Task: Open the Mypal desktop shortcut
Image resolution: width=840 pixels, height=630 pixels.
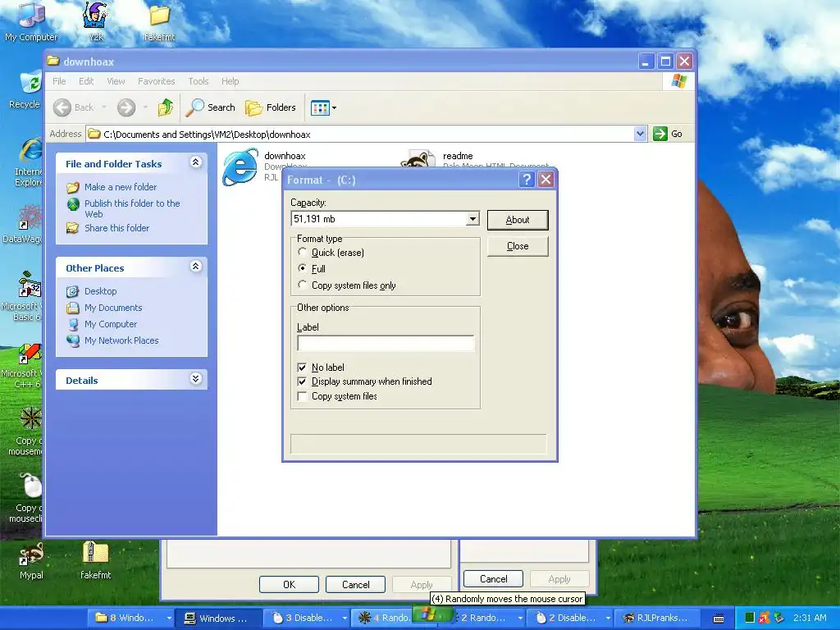Action: (31, 560)
